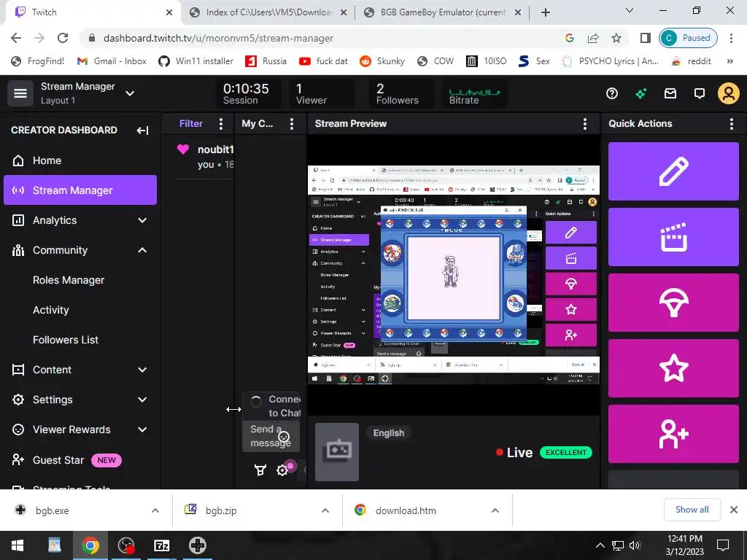Switch to the Index of C:\Users tab

point(268,12)
